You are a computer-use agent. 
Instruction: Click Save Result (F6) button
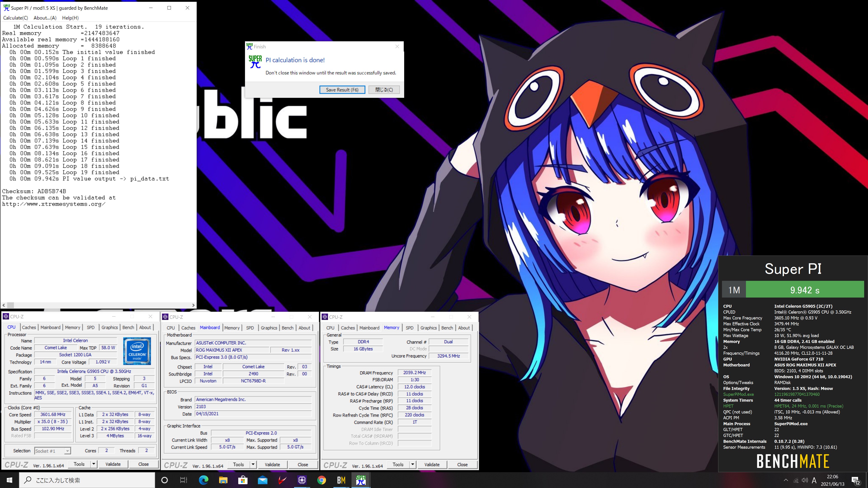[x=342, y=90]
